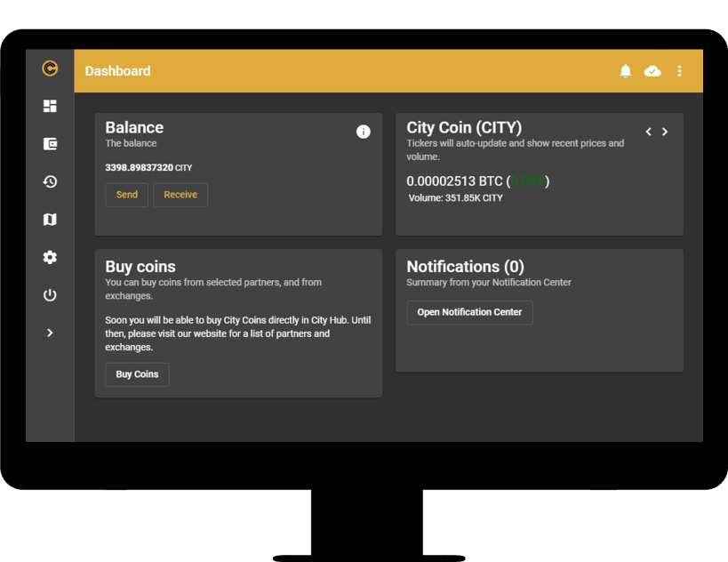Click the Send button
Image resolution: width=728 pixels, height=562 pixels.
[127, 195]
